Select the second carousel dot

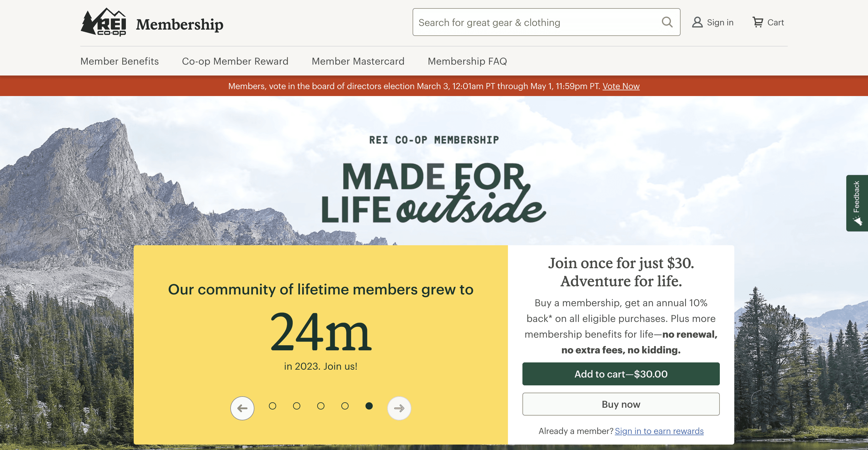(x=296, y=406)
